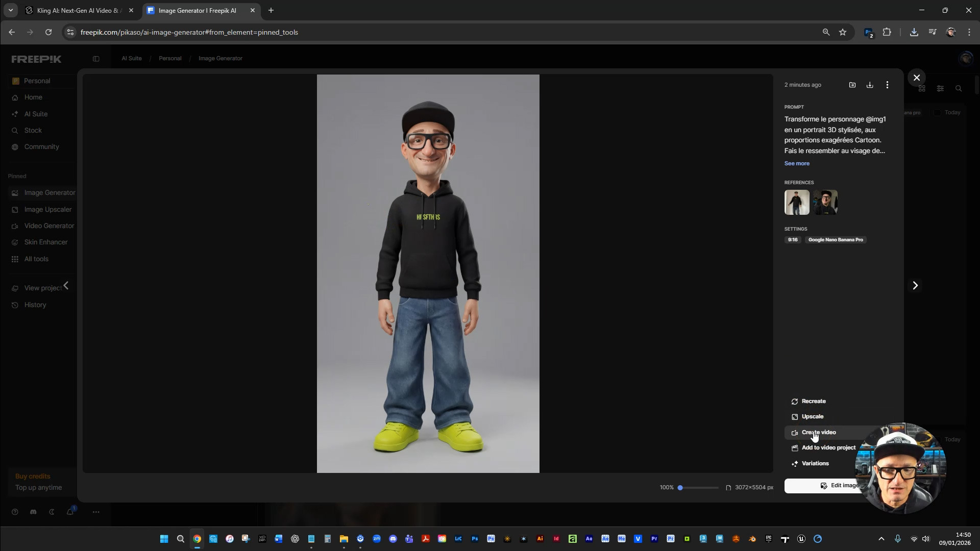This screenshot has height=551, width=980.
Task: Toggle dark mode moon icon
Action: pyautogui.click(x=52, y=512)
